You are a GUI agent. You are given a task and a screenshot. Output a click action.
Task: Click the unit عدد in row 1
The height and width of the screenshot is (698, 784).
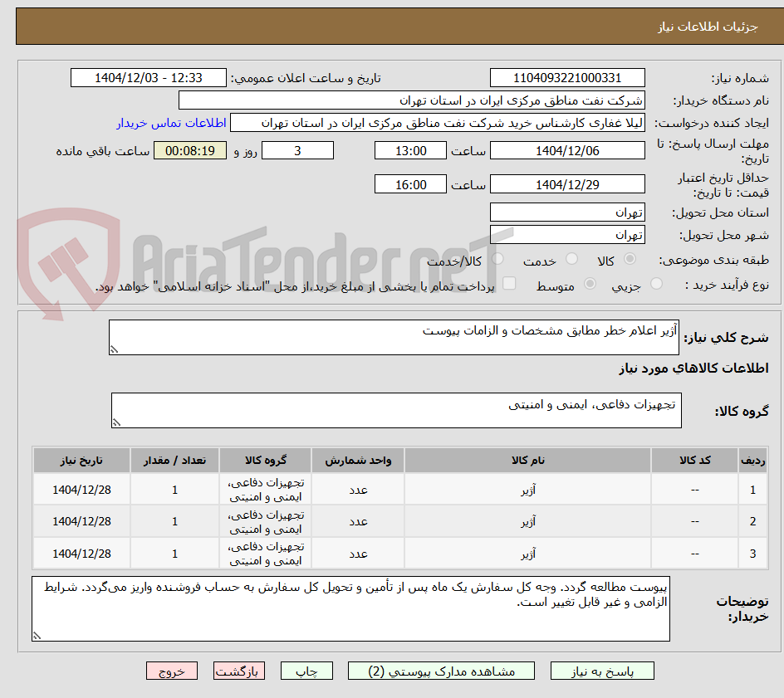pyautogui.click(x=358, y=491)
